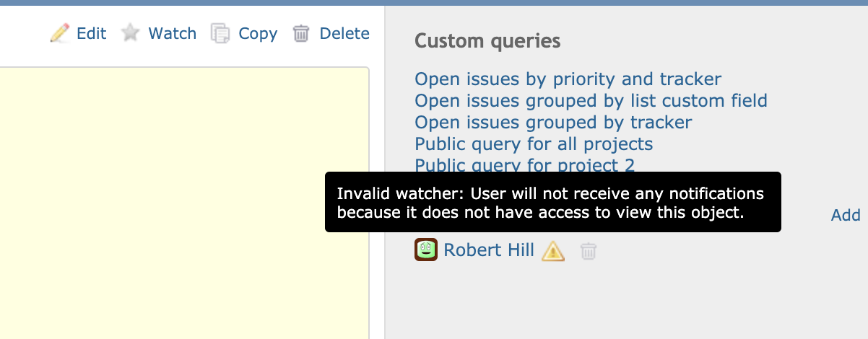Image resolution: width=868 pixels, height=339 pixels.
Task: Select the Copy issue link
Action: (x=258, y=33)
